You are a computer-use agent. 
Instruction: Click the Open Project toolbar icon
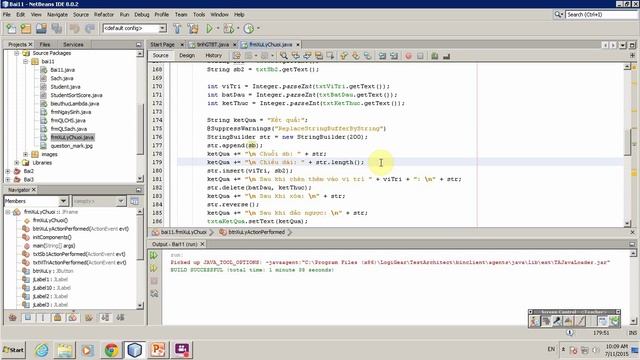(x=41, y=29)
